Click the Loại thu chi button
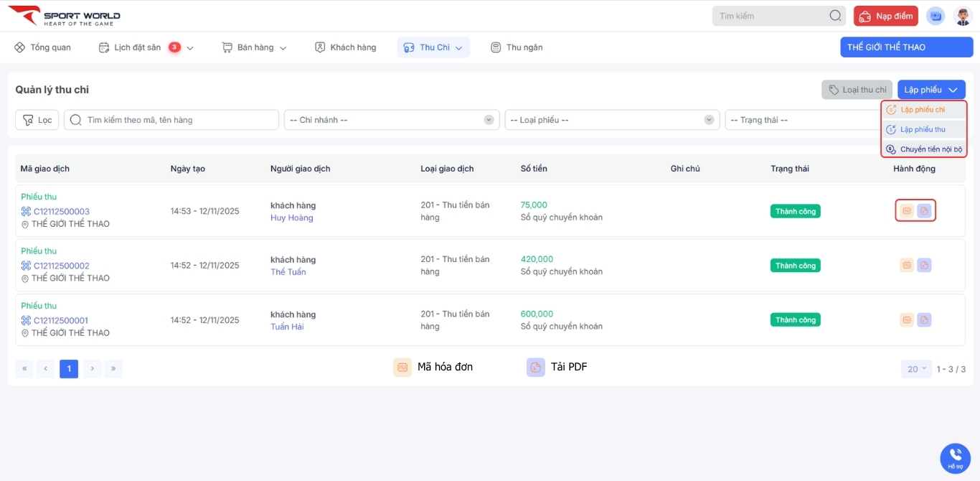Viewport: 980px width, 481px height. (857, 90)
